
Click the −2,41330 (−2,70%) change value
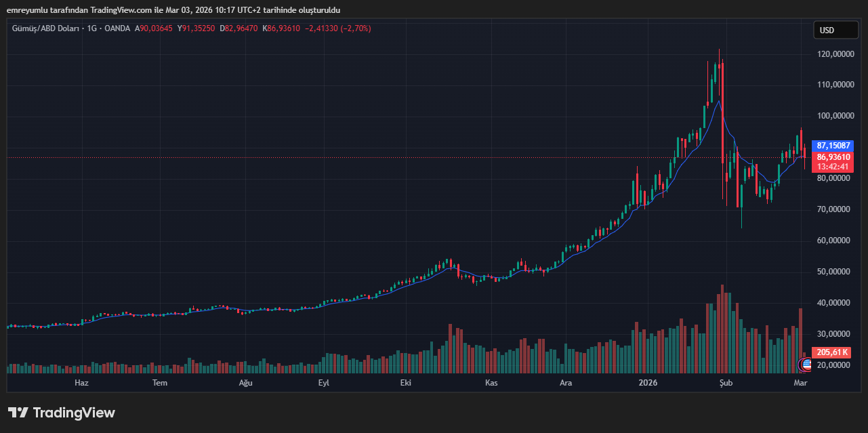click(x=338, y=28)
